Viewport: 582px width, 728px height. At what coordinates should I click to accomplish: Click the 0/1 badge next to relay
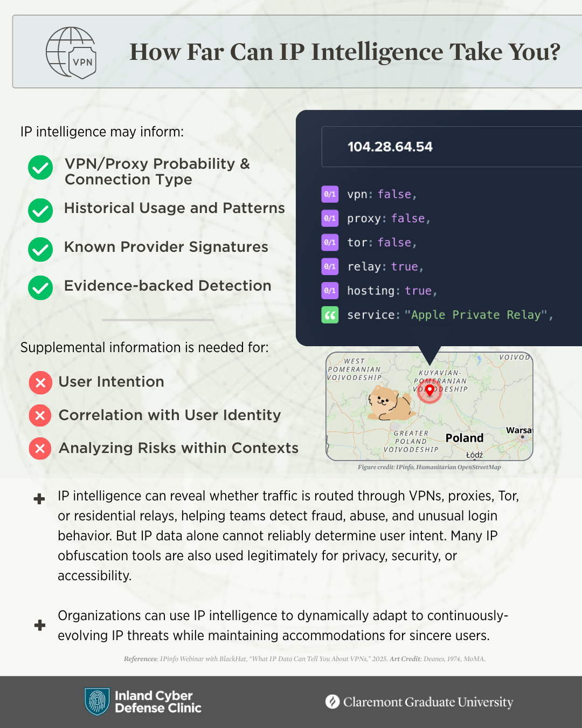[x=330, y=266]
